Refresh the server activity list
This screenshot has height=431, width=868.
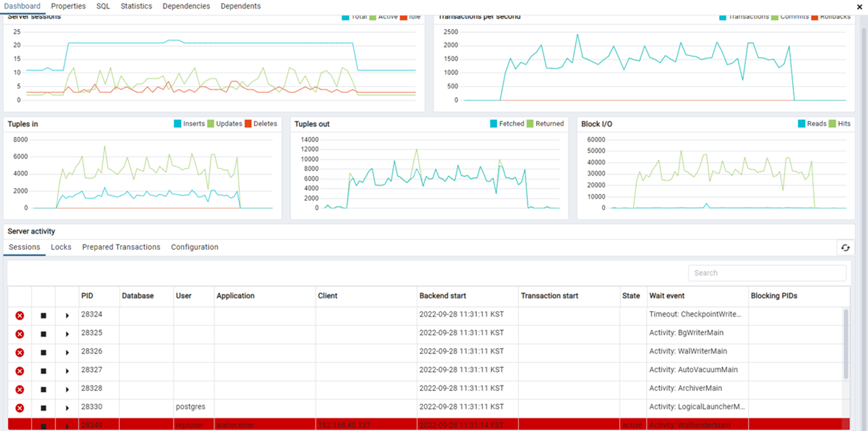pyautogui.click(x=845, y=248)
